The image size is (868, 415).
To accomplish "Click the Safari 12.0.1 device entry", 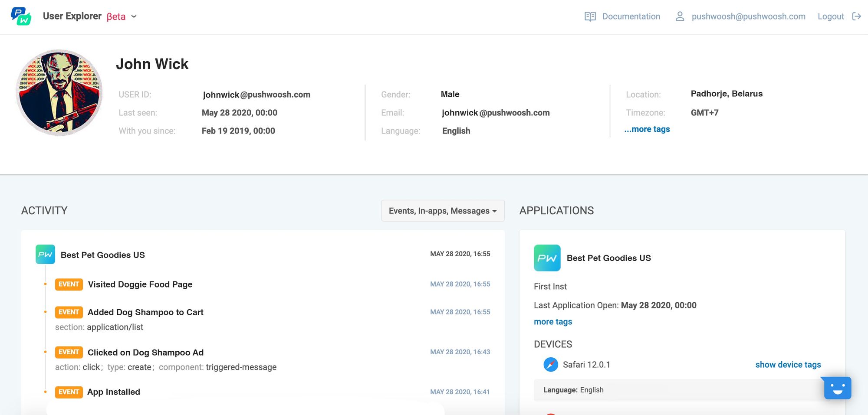I will coord(586,365).
